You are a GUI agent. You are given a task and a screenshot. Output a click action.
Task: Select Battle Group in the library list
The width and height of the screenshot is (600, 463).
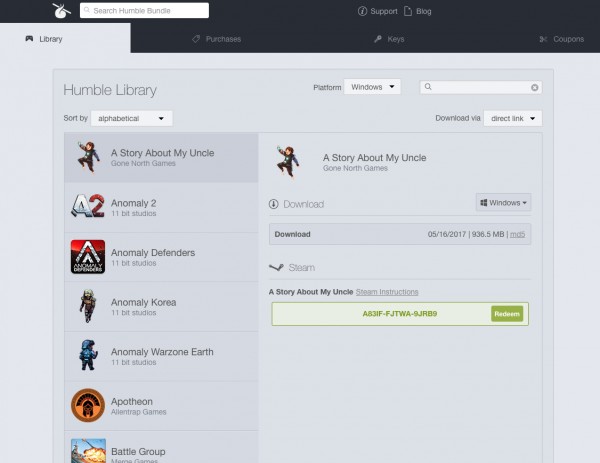[x=161, y=447]
